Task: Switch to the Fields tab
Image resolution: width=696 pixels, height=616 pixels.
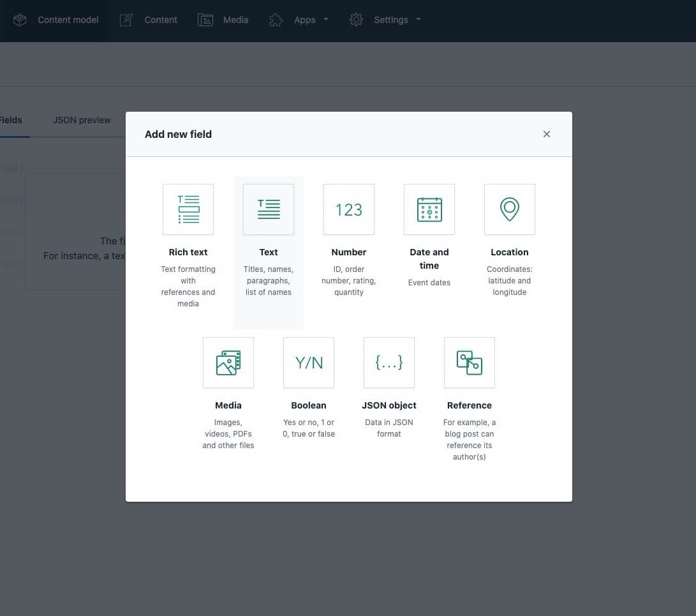Action: (11, 120)
